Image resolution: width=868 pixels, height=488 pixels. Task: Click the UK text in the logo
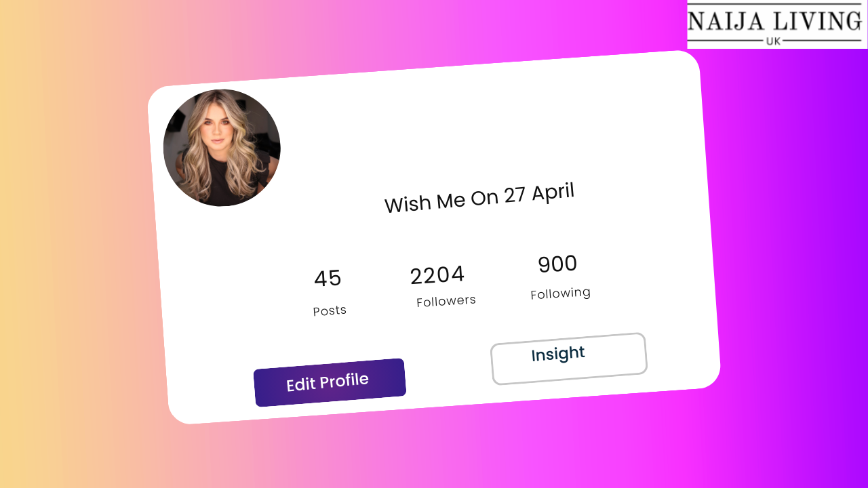pos(773,41)
